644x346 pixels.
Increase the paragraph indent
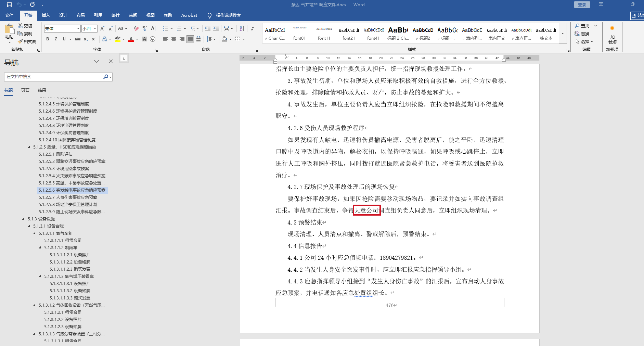pyautogui.click(x=216, y=29)
